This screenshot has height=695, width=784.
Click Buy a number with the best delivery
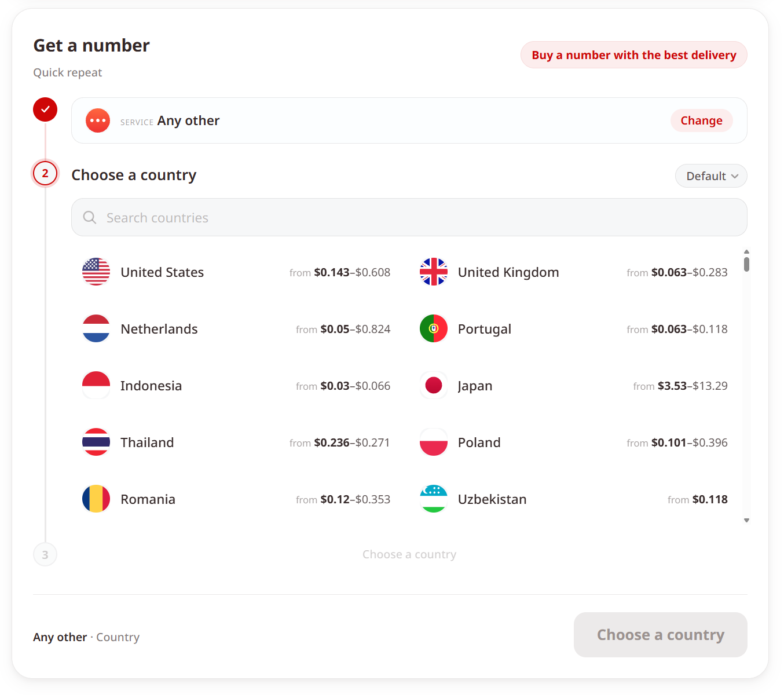click(x=634, y=55)
